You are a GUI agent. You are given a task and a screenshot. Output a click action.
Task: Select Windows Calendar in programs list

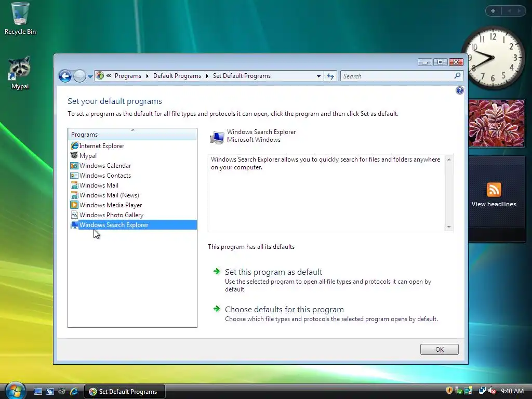click(132, 166)
